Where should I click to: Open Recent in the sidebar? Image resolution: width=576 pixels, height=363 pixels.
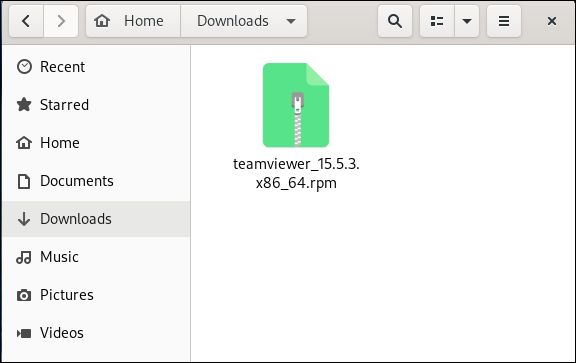point(96,67)
